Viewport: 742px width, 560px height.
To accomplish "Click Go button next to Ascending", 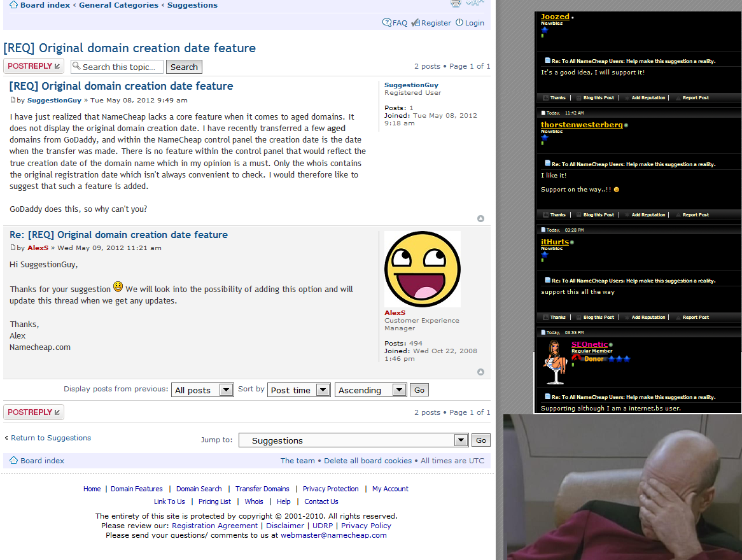I will (x=419, y=390).
